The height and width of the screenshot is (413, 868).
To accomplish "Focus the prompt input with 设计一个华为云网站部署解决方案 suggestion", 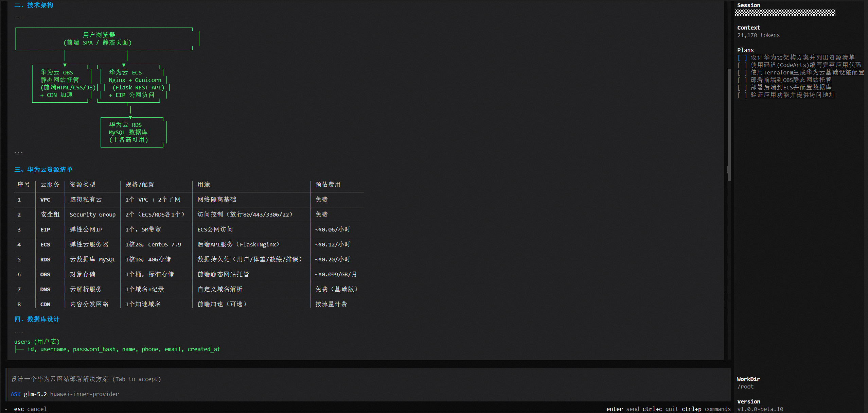I will (369, 379).
